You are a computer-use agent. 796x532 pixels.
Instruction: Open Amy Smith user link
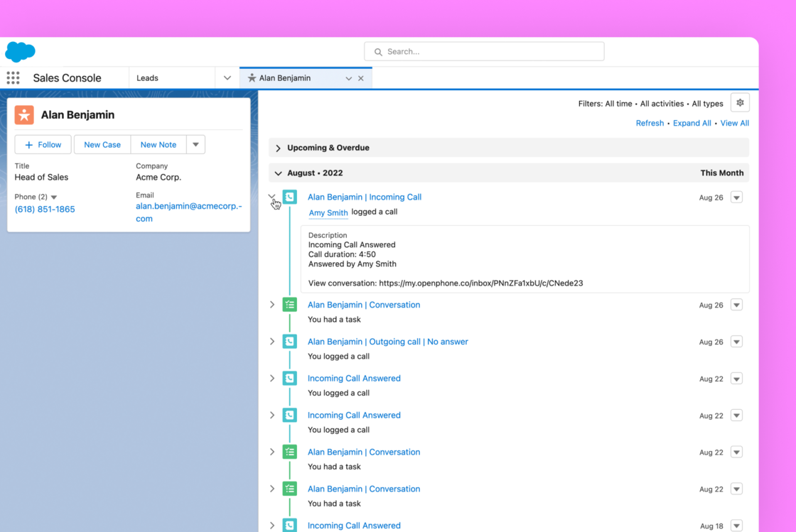tap(328, 212)
